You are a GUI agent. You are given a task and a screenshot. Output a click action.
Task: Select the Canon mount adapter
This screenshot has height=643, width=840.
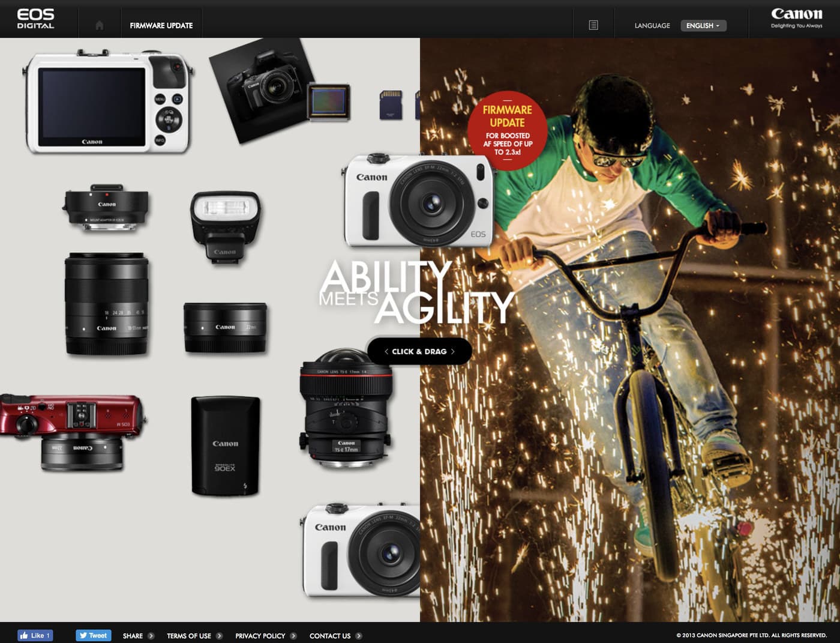[106, 207]
